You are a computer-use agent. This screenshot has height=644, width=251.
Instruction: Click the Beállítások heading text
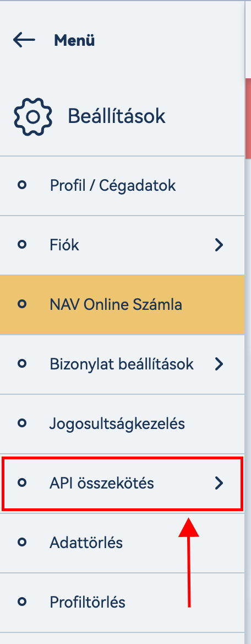pyautogui.click(x=117, y=116)
